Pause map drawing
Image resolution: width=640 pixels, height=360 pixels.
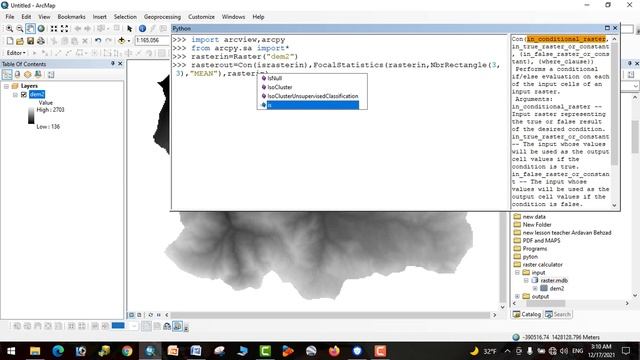tap(159, 315)
